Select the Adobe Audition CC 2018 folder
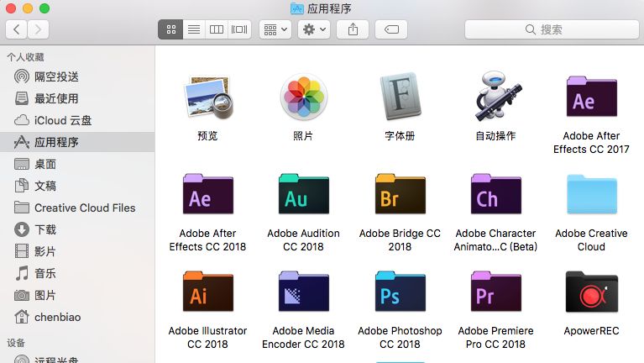Image resolution: width=644 pixels, height=363 pixels. [x=303, y=193]
